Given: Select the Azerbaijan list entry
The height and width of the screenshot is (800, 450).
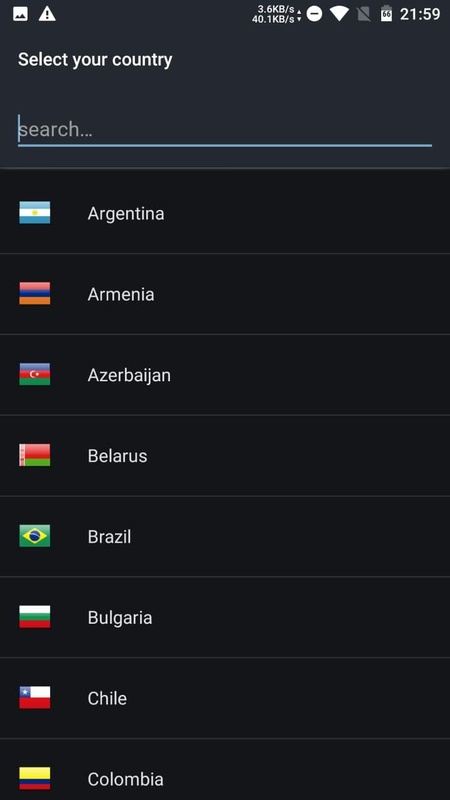Looking at the screenshot, I should pyautogui.click(x=225, y=375).
